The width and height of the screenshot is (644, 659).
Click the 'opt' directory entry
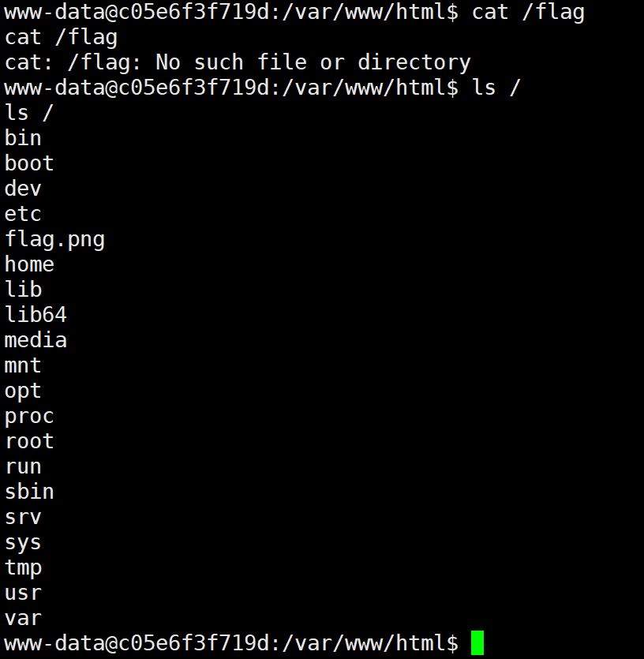coord(23,391)
